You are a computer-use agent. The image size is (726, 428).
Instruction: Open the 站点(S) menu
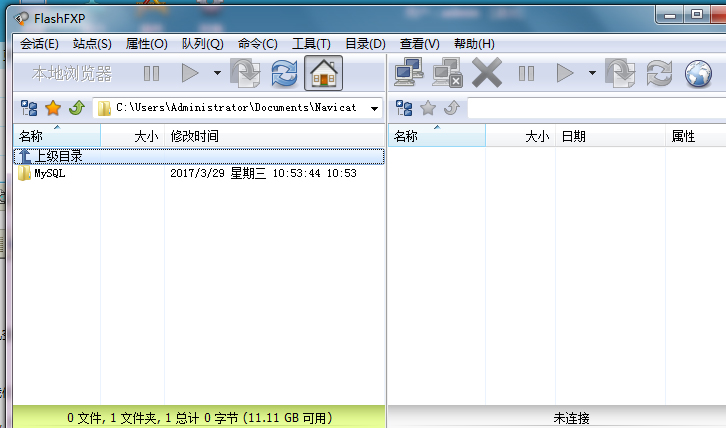pos(92,44)
